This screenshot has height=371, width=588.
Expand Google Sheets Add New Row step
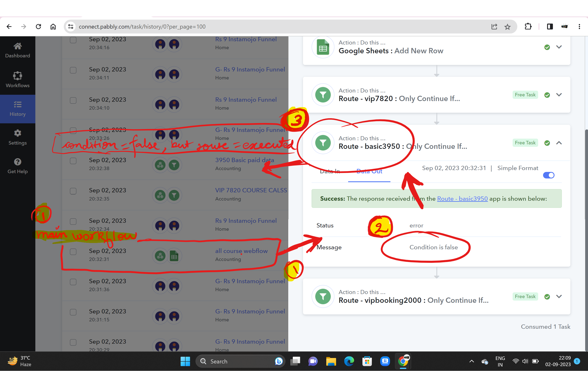pyautogui.click(x=559, y=47)
